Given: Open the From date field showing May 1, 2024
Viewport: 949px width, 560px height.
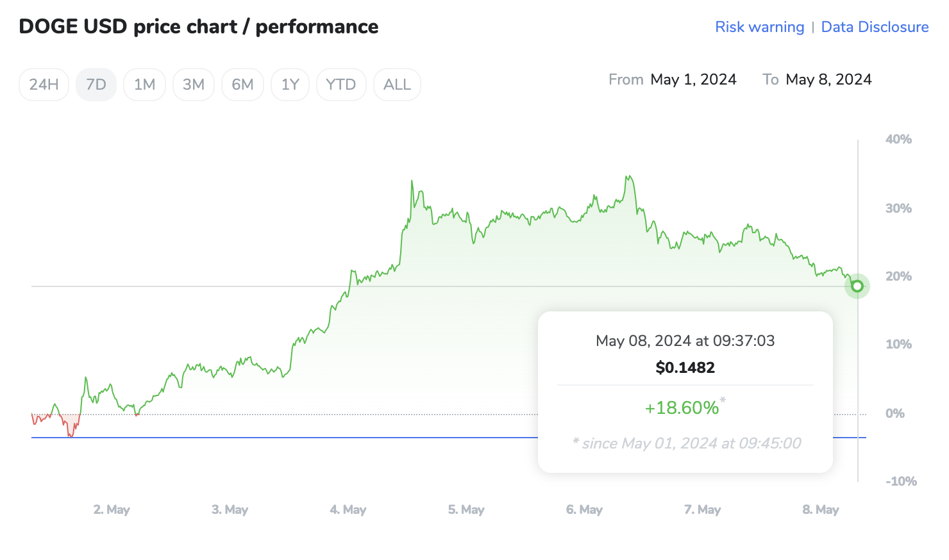Looking at the screenshot, I should 693,79.
